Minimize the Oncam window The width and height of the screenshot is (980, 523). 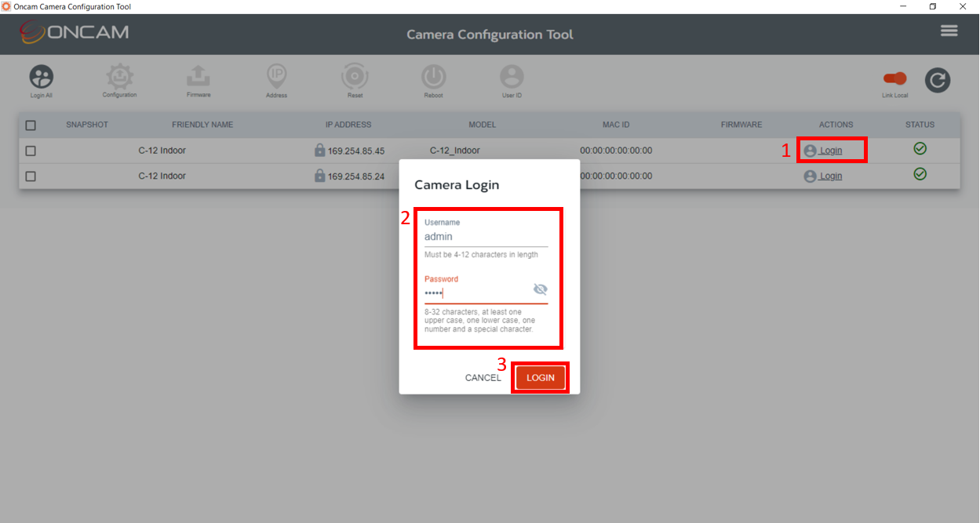903,6
